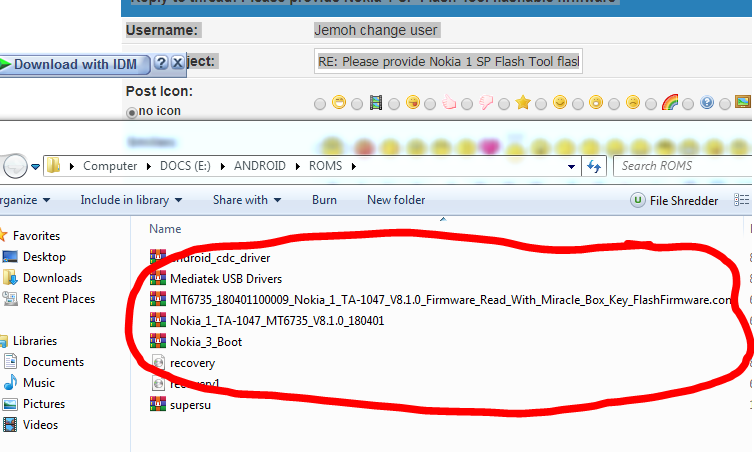Expand the arrow after DOCS (E:) breadcrumb
Screen dimensions: 754x452
coord(223,166)
